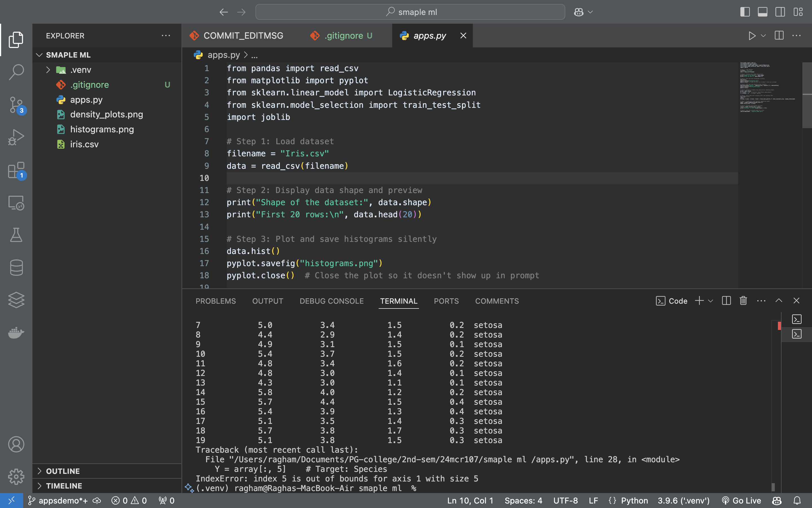Open the database view in activity bar
Screen dimensions: 812x508
16,268
